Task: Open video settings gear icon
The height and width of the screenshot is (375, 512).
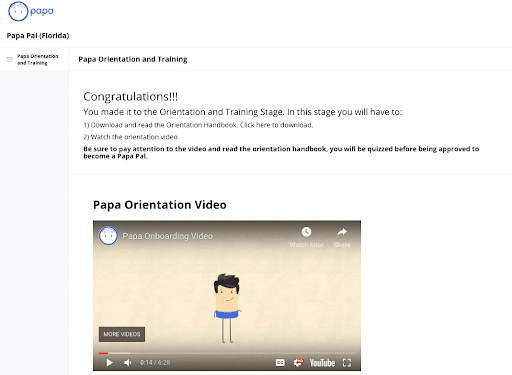Action: [298, 363]
